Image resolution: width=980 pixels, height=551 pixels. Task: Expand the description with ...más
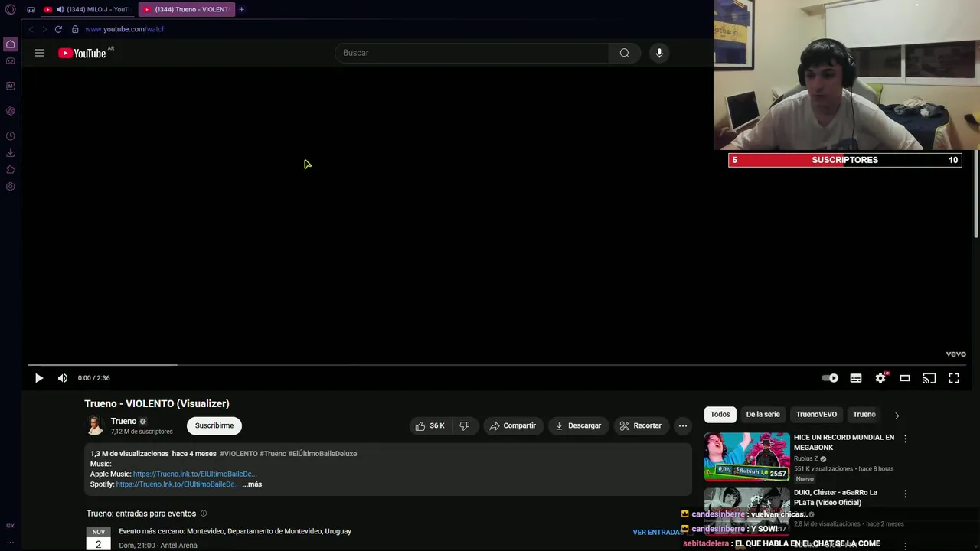(x=252, y=484)
